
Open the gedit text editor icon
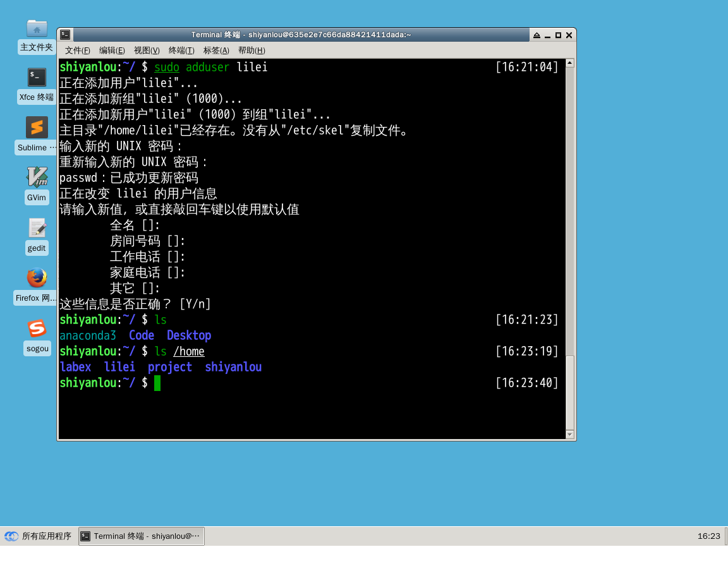tap(37, 228)
